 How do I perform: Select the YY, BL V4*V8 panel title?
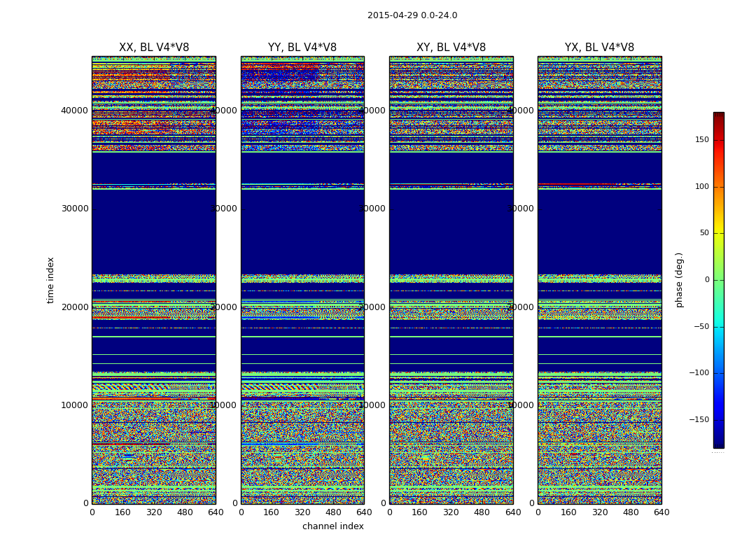(x=302, y=48)
